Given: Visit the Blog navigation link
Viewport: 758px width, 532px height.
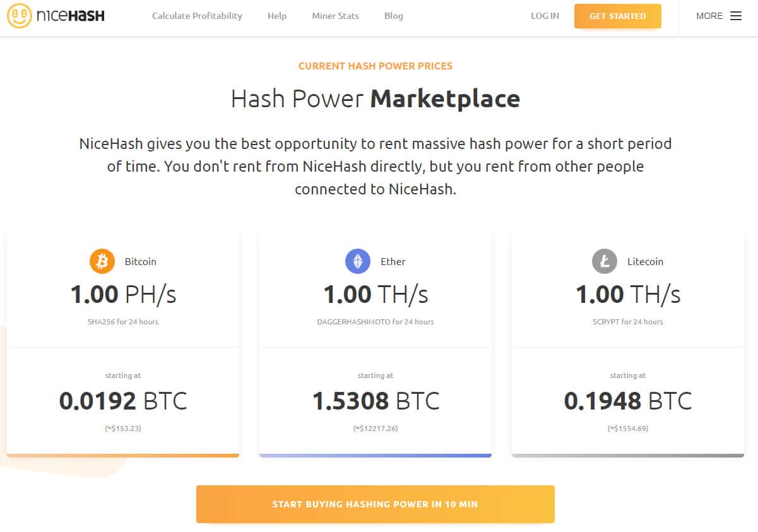Looking at the screenshot, I should tap(393, 16).
